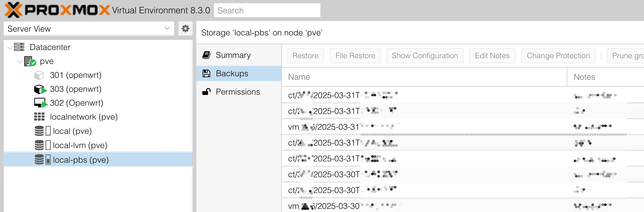Screen dimensions: 644x212
Task: Click the Proxmox logo
Action: [57, 10]
